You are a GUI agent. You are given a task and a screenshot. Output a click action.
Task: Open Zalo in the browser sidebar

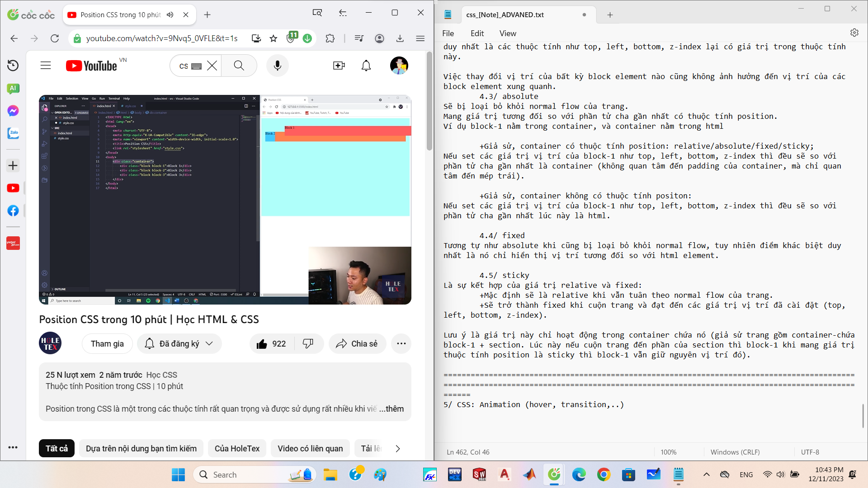point(13,133)
